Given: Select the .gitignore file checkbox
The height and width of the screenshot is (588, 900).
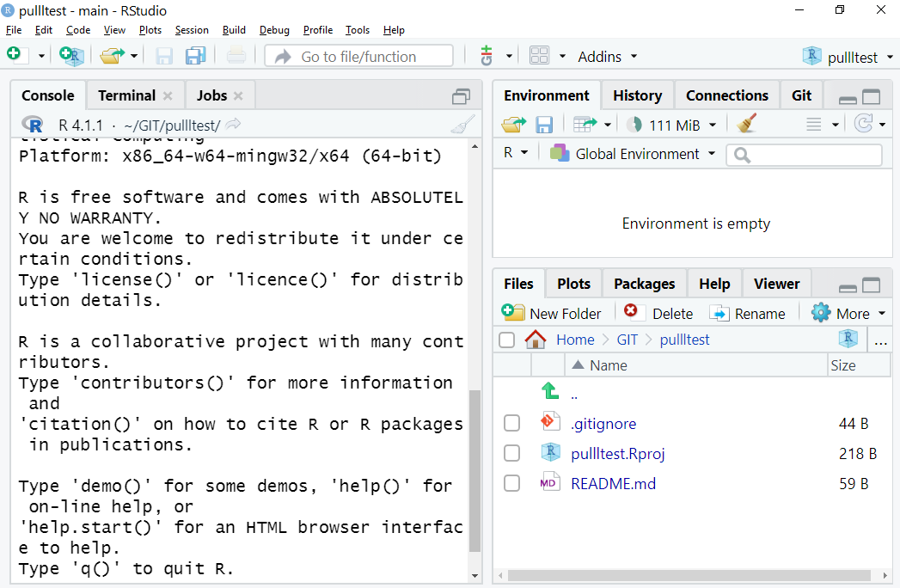Looking at the screenshot, I should coord(511,422).
